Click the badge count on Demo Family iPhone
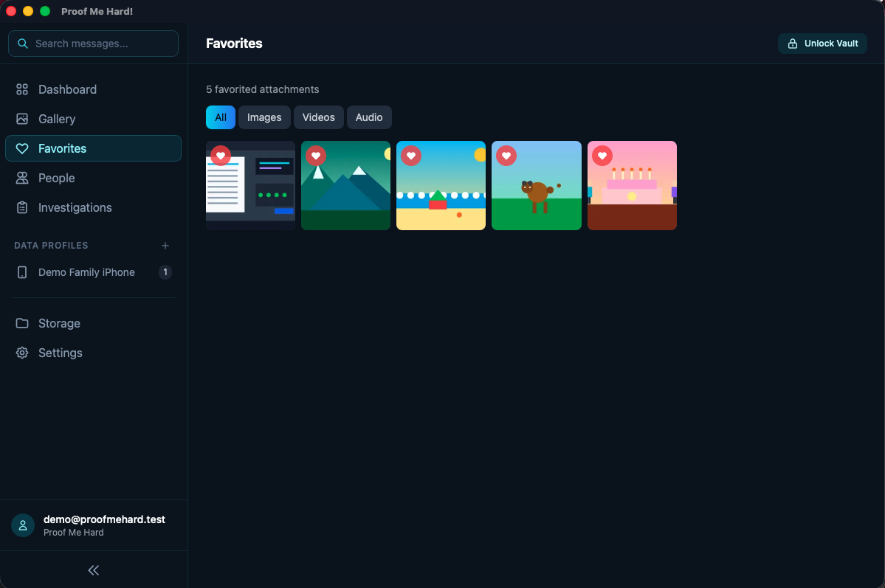Viewport: 885px width, 588px height. coord(165,272)
